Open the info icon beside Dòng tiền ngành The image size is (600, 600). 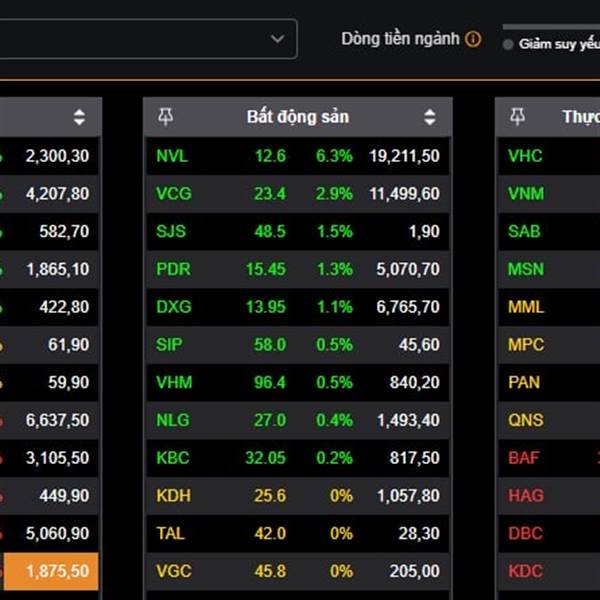point(473,39)
